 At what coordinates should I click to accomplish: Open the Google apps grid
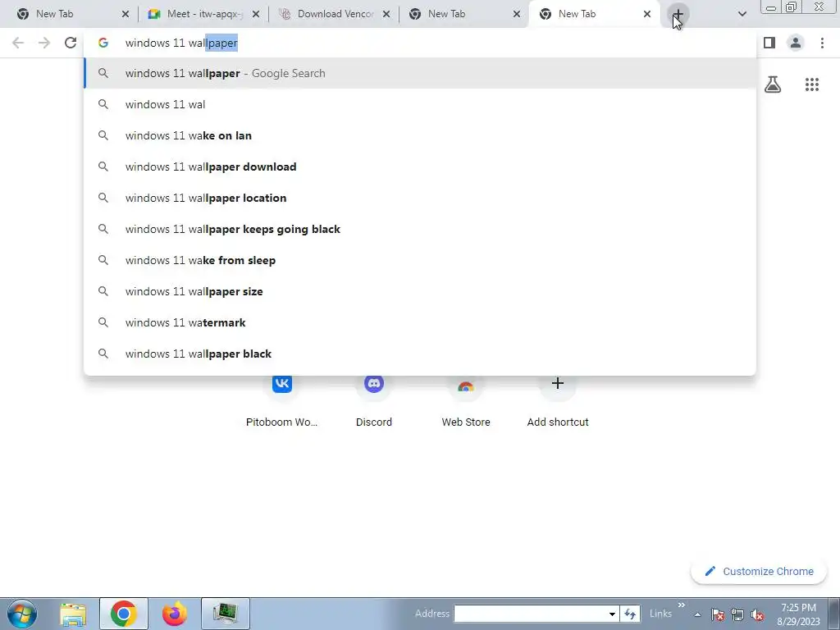[x=812, y=84]
